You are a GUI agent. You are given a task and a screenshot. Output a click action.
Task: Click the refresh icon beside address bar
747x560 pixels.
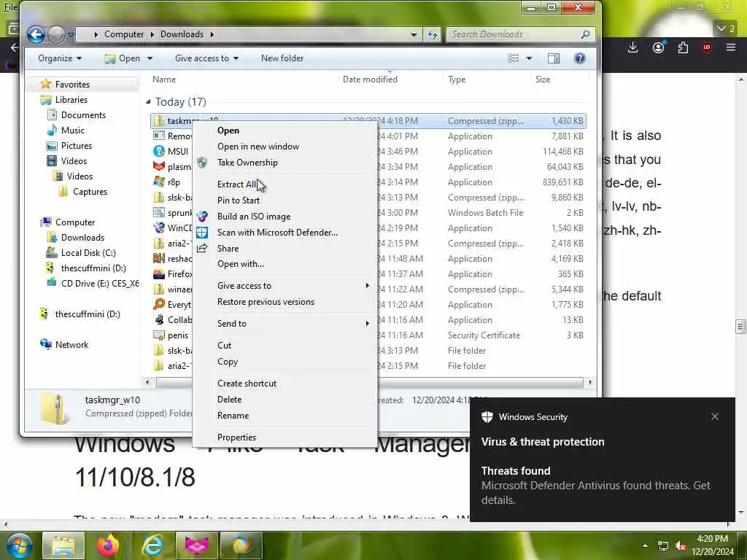coord(433,34)
